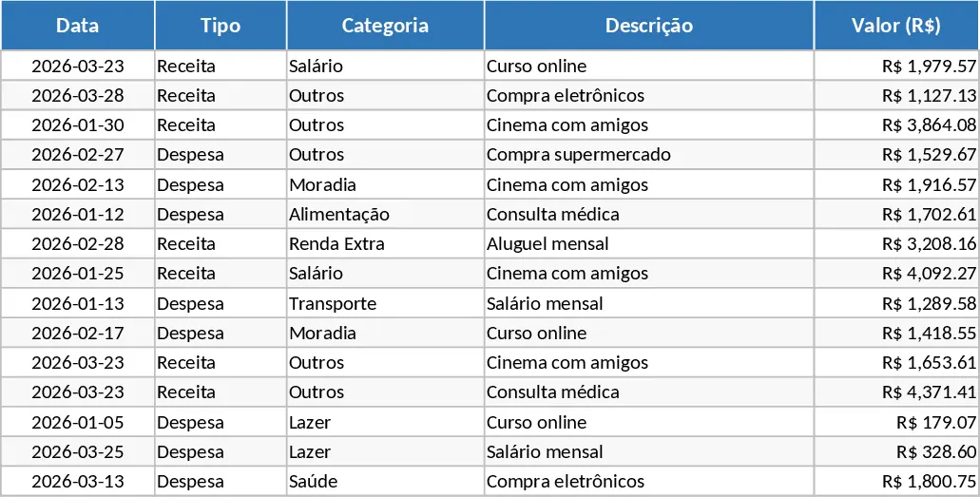980x497 pixels.
Task: Click the Categoria header cell
Action: (x=385, y=25)
